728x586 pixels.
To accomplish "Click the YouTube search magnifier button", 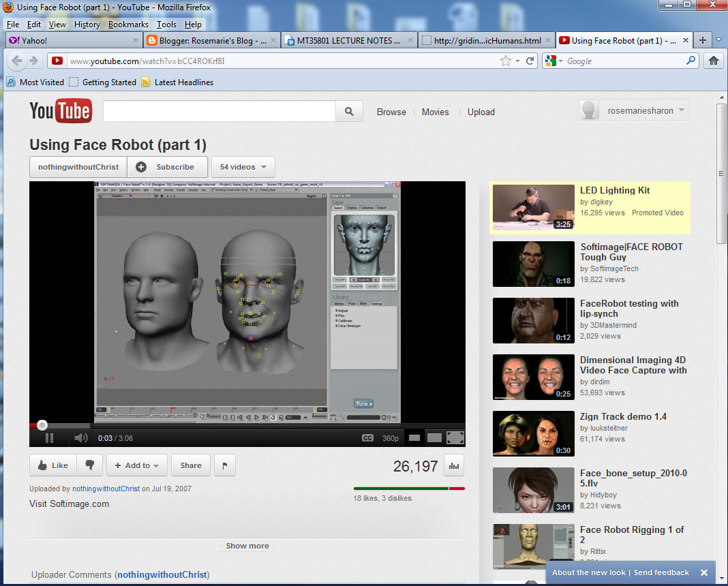I will [x=349, y=111].
